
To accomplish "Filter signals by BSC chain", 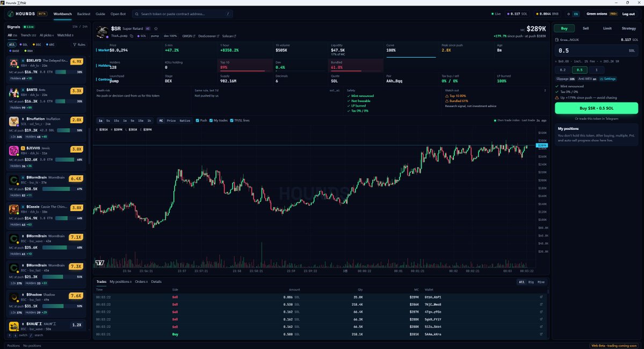I will pos(37,45).
